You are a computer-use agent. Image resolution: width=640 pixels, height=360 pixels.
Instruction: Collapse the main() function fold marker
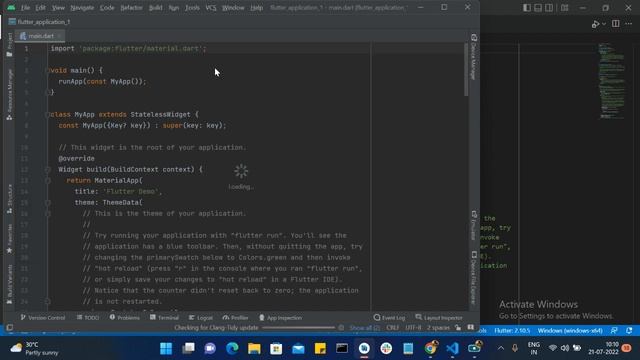click(x=48, y=71)
